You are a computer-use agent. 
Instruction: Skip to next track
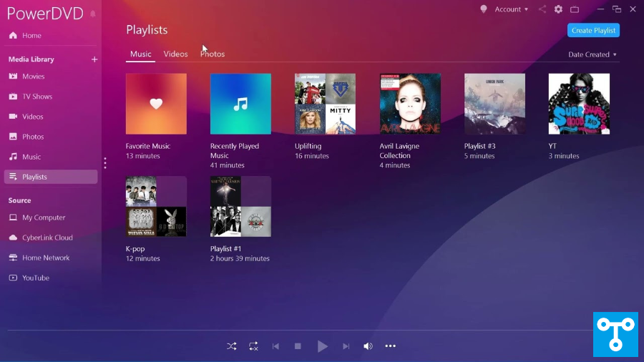click(x=346, y=346)
